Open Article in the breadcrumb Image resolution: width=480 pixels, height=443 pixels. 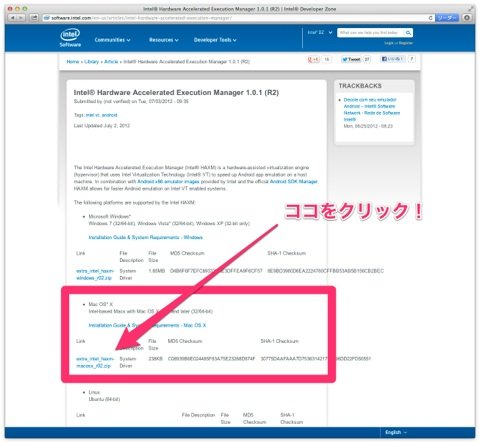pos(111,62)
